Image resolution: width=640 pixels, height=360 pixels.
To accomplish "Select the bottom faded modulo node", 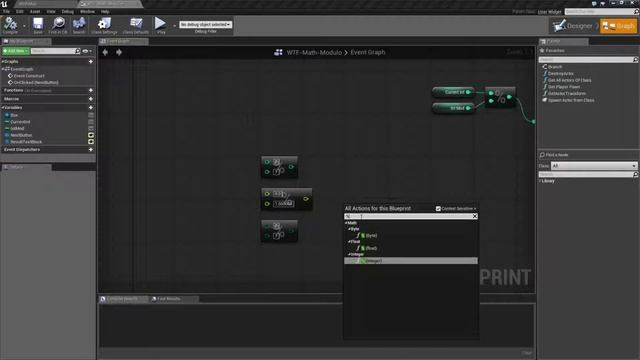I will (x=279, y=231).
